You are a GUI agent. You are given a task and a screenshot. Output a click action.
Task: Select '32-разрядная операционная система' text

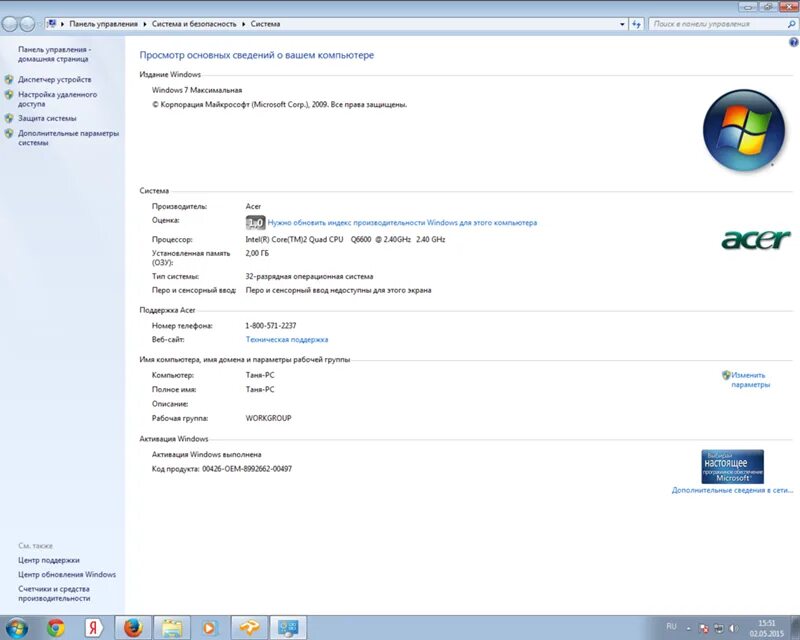[x=309, y=277]
